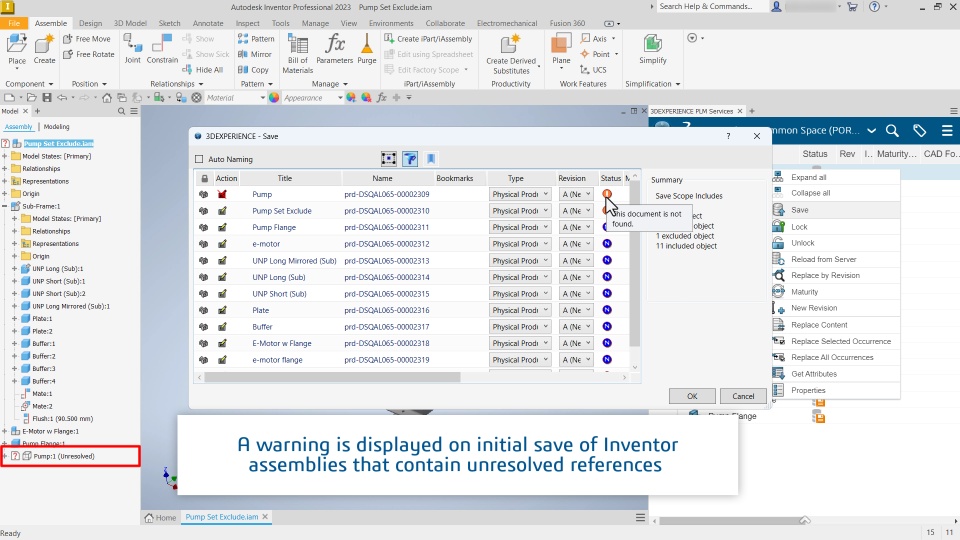Viewport: 960px width, 540px height.
Task: Click the UCS tool
Action: 593,70
